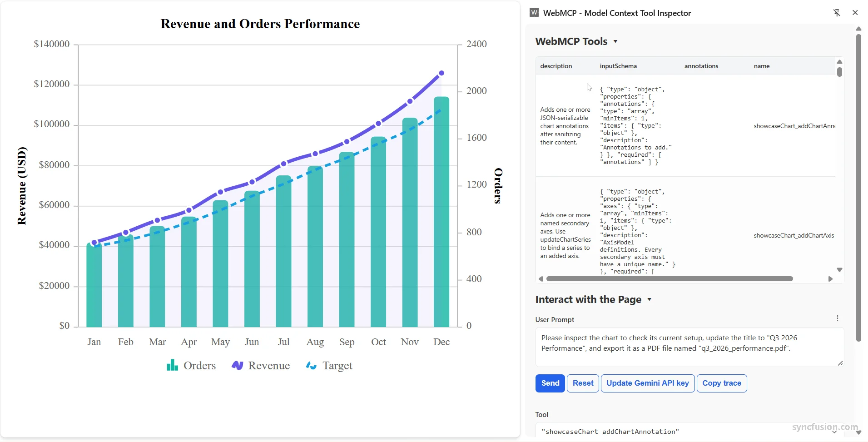Click the Revenue (USD) axis title
Viewport: 868px width, 442px height.
(x=21, y=186)
